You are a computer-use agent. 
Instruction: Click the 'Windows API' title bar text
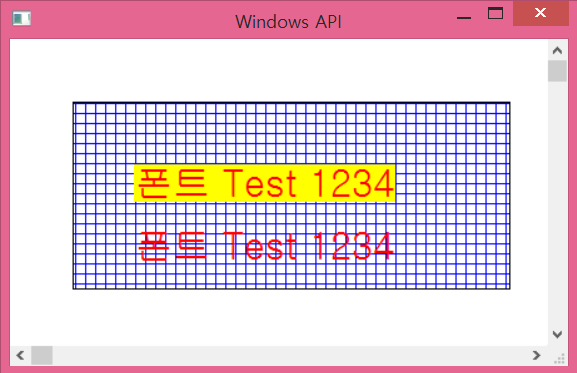click(288, 22)
